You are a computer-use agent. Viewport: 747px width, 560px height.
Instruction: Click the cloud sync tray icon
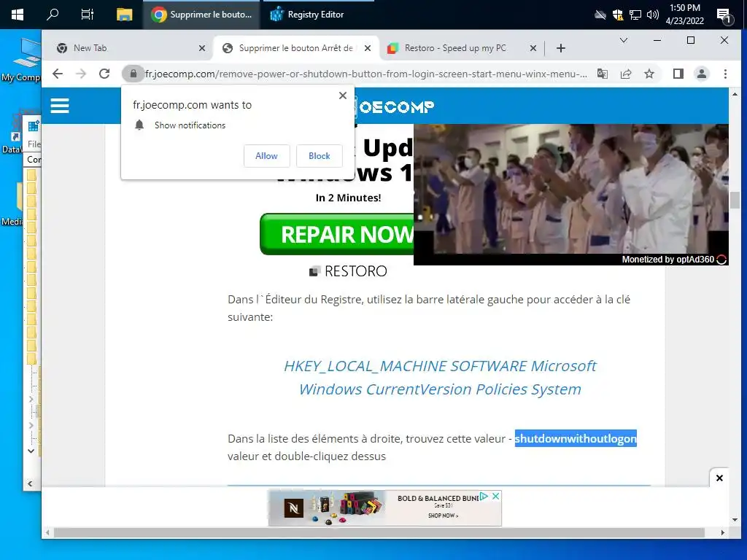[600, 15]
